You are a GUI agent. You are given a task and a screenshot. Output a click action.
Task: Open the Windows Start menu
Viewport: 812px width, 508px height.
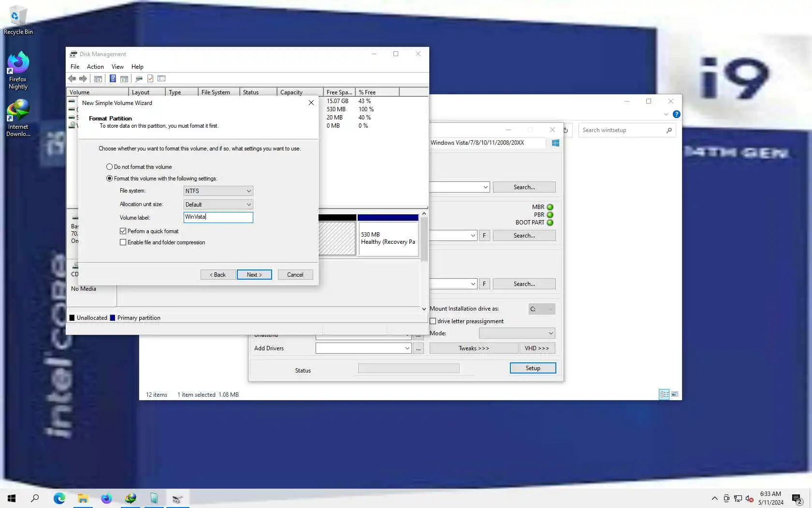tap(12, 498)
